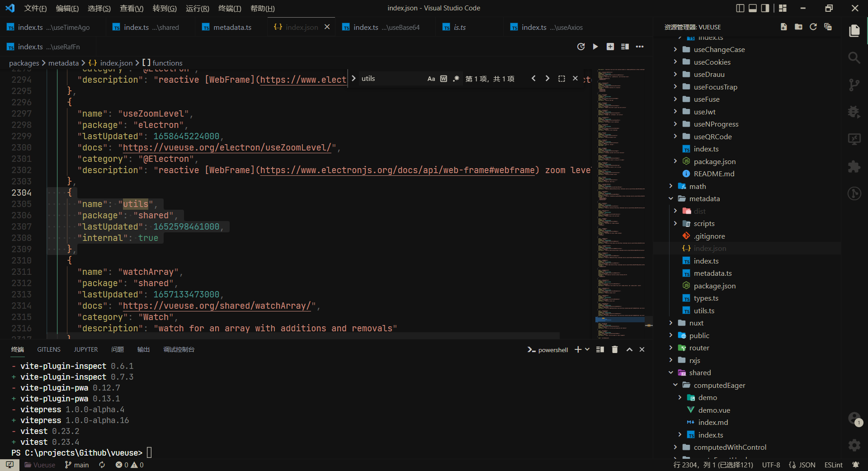Click the main branch indicator in status bar
Viewport: 868px width, 471px height.
[76, 465]
